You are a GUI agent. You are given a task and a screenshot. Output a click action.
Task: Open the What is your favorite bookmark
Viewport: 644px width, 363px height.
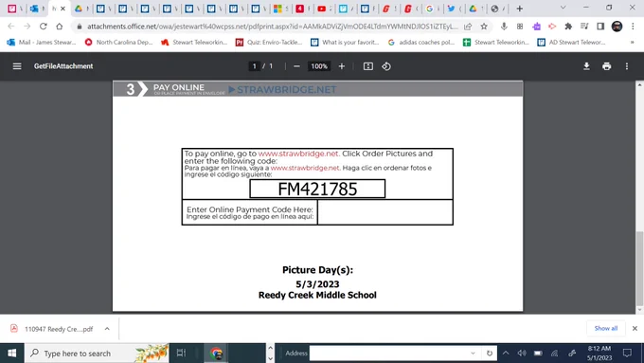(x=345, y=43)
